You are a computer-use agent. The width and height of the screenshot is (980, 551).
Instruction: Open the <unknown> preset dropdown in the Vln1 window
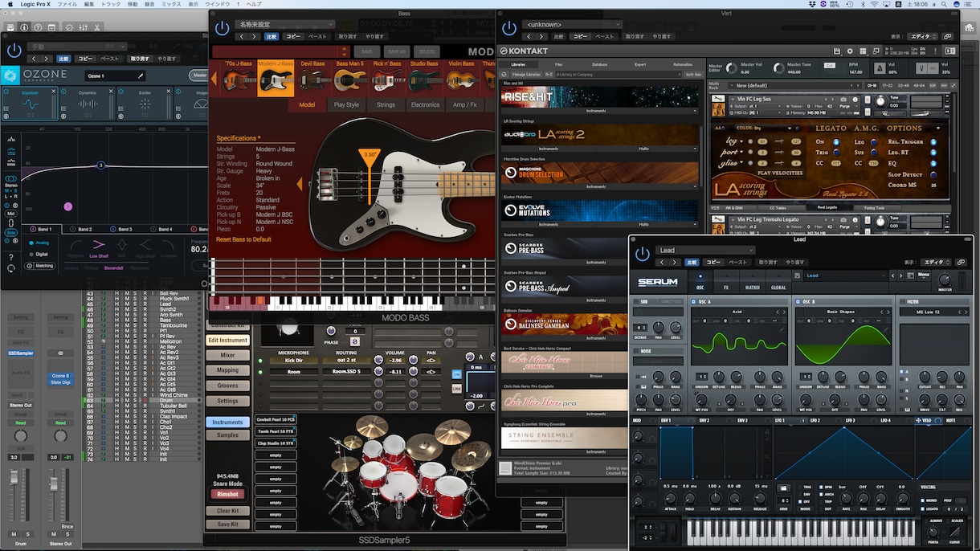point(574,25)
